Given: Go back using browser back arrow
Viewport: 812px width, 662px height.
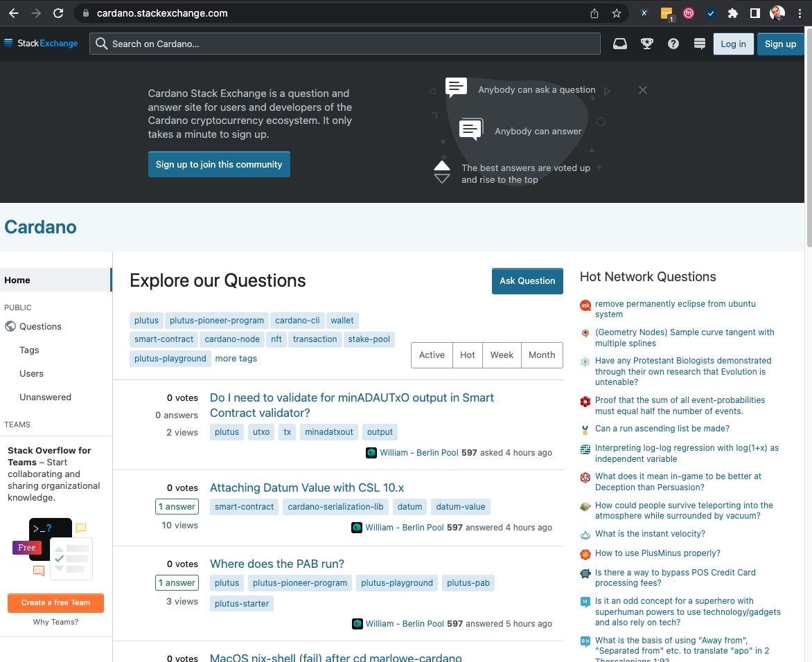Looking at the screenshot, I should 13,13.
